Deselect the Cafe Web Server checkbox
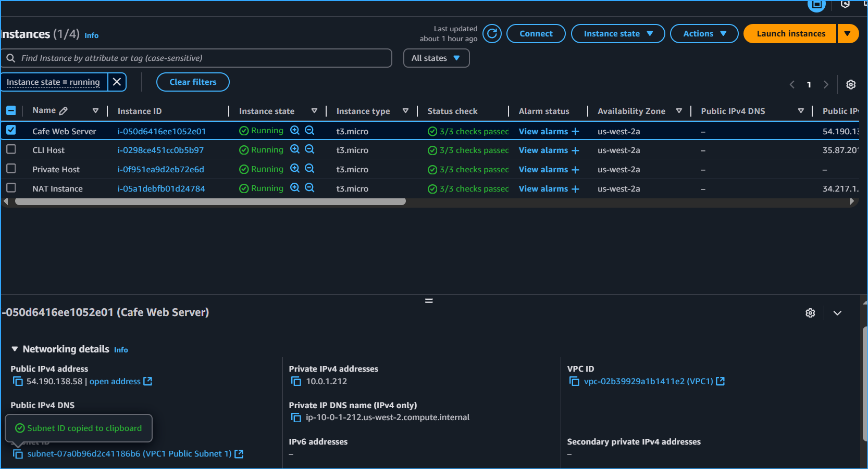The width and height of the screenshot is (868, 469). [x=11, y=130]
